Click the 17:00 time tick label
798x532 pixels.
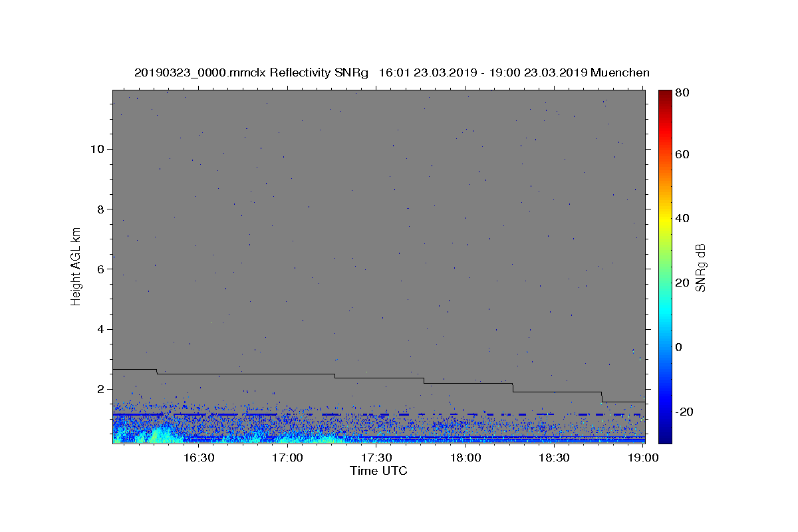pyautogui.click(x=289, y=458)
